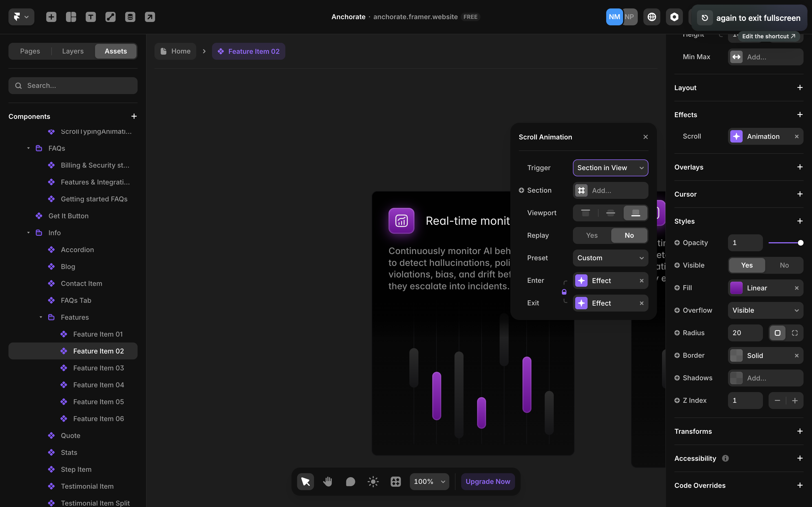Click Home in the breadcrumb
The image size is (812, 507).
175,51
